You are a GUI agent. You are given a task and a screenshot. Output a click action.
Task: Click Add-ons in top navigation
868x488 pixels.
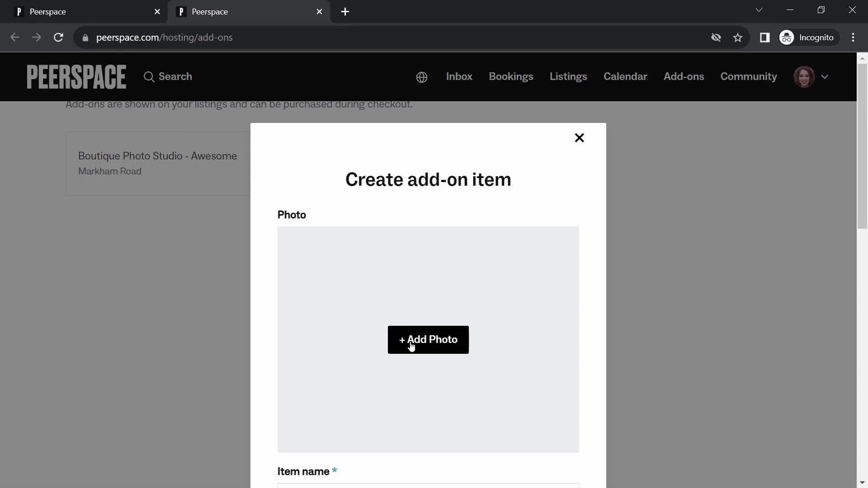[x=684, y=76]
